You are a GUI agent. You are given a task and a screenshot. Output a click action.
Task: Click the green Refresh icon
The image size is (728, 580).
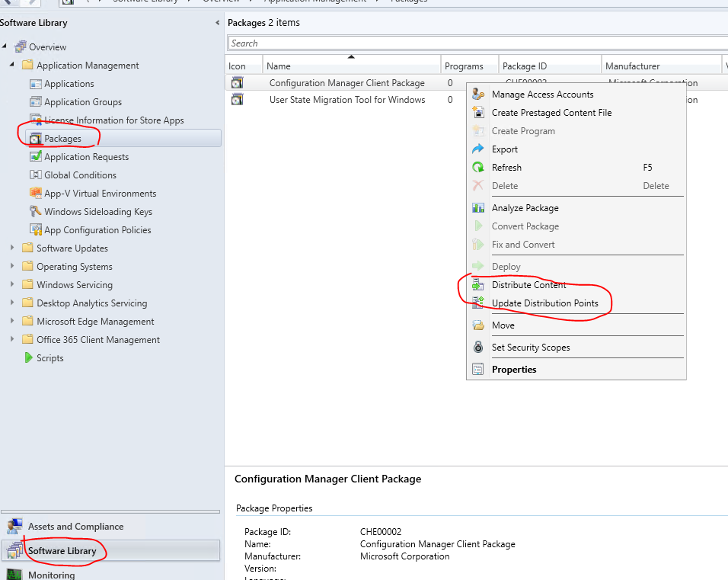click(x=478, y=167)
